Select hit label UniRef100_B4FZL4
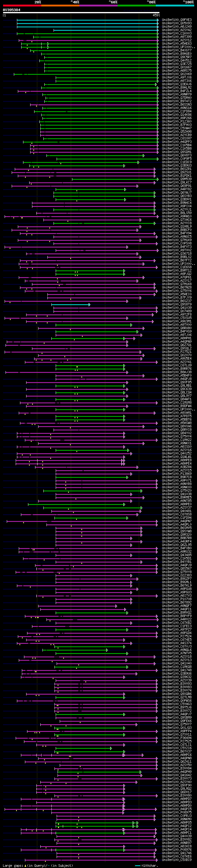197x868 pixels. [177, 91]
